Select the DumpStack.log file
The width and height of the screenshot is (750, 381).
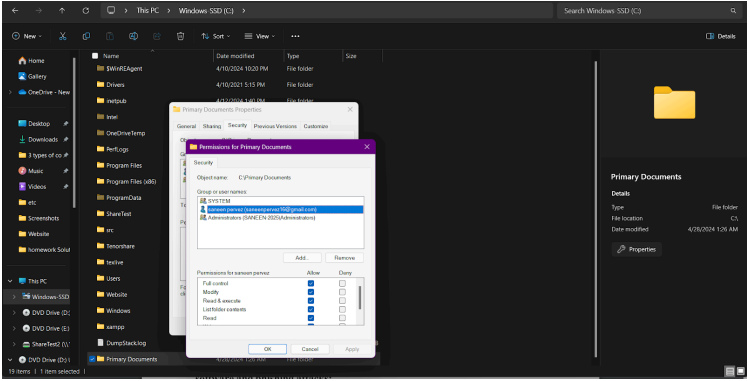coord(121,343)
